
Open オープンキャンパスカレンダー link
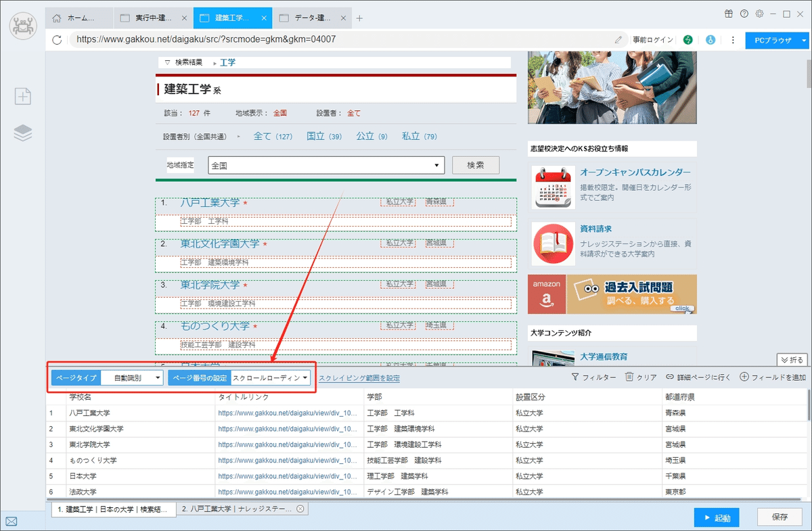tap(635, 172)
